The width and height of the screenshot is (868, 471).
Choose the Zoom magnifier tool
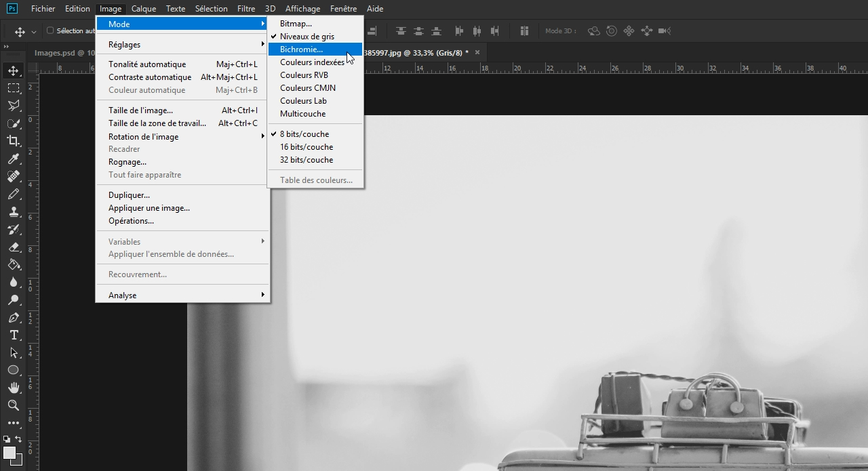[13, 405]
